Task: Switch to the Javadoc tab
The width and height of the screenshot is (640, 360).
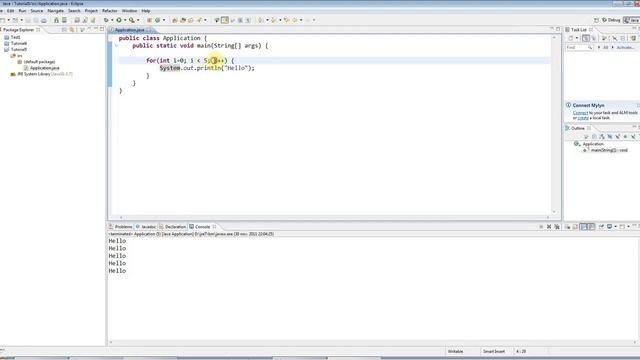Action: pyautogui.click(x=149, y=227)
